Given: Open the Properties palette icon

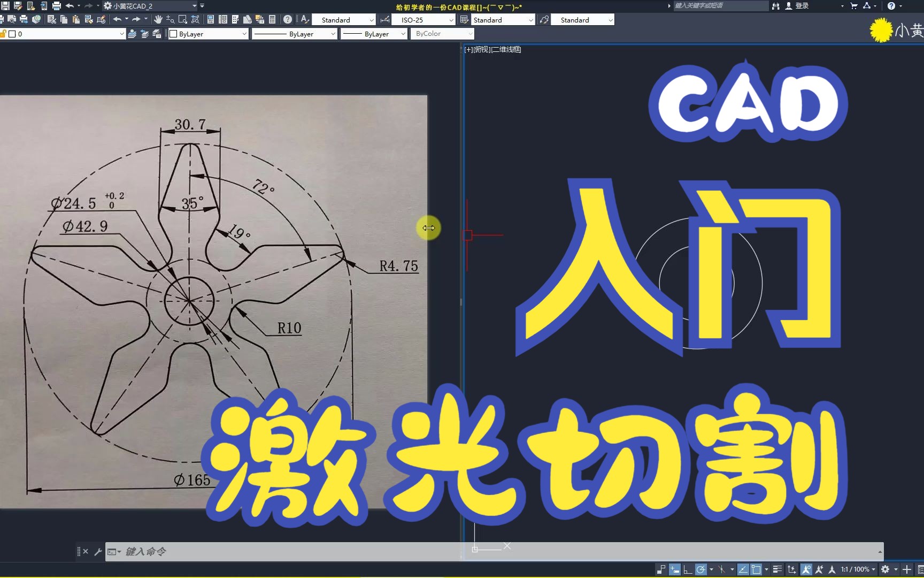Looking at the screenshot, I should point(210,19).
